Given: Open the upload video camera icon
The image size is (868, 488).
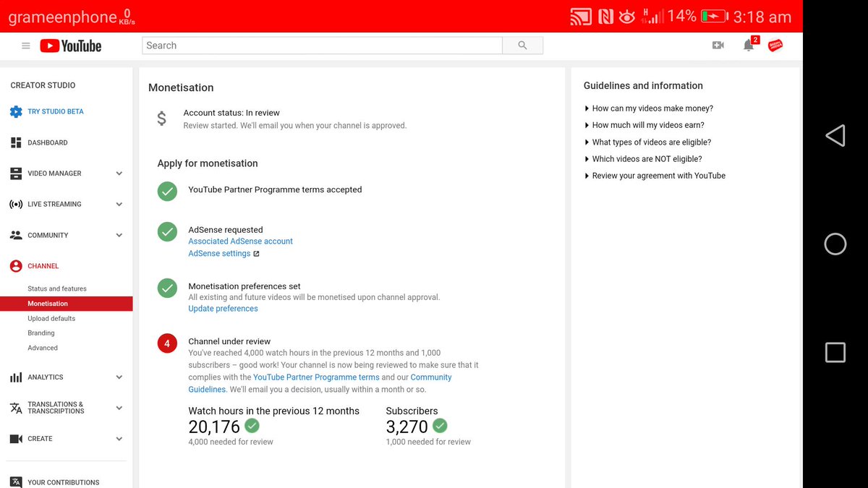Looking at the screenshot, I should pyautogui.click(x=718, y=45).
